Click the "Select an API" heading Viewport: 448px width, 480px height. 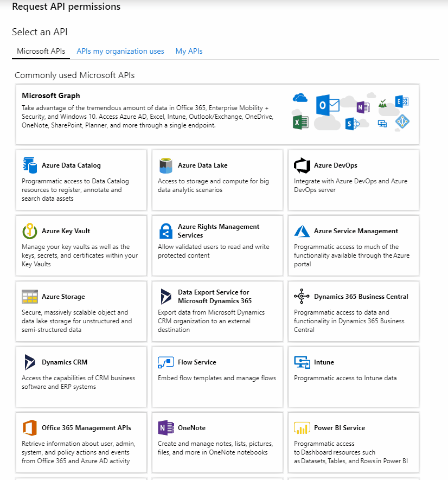pos(40,32)
